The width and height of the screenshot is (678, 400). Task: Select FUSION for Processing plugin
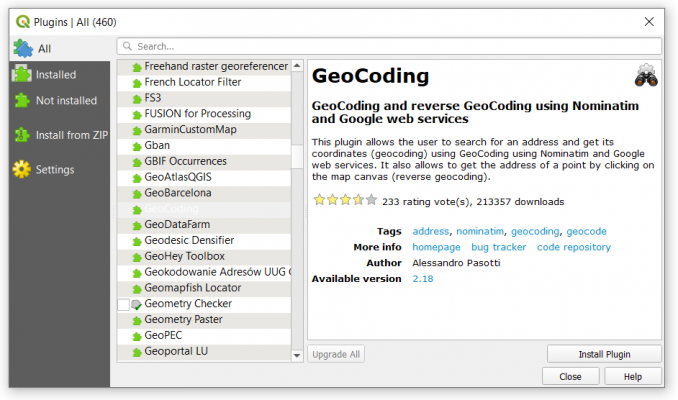click(x=204, y=114)
